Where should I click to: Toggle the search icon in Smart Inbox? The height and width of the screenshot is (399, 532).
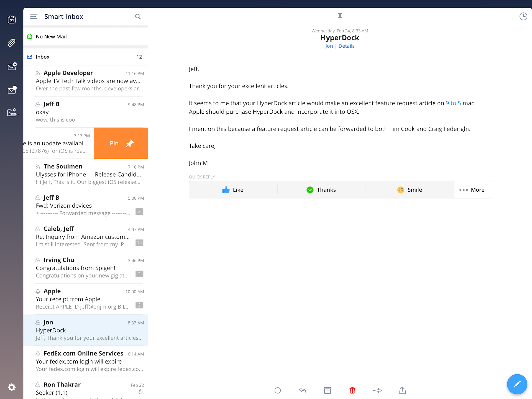coord(138,17)
